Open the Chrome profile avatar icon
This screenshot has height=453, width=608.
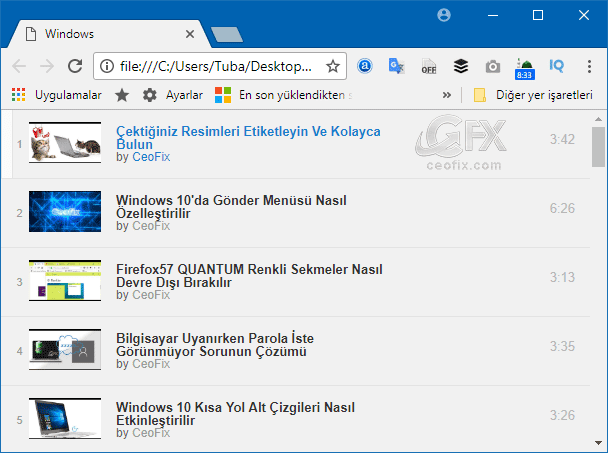coord(444,15)
